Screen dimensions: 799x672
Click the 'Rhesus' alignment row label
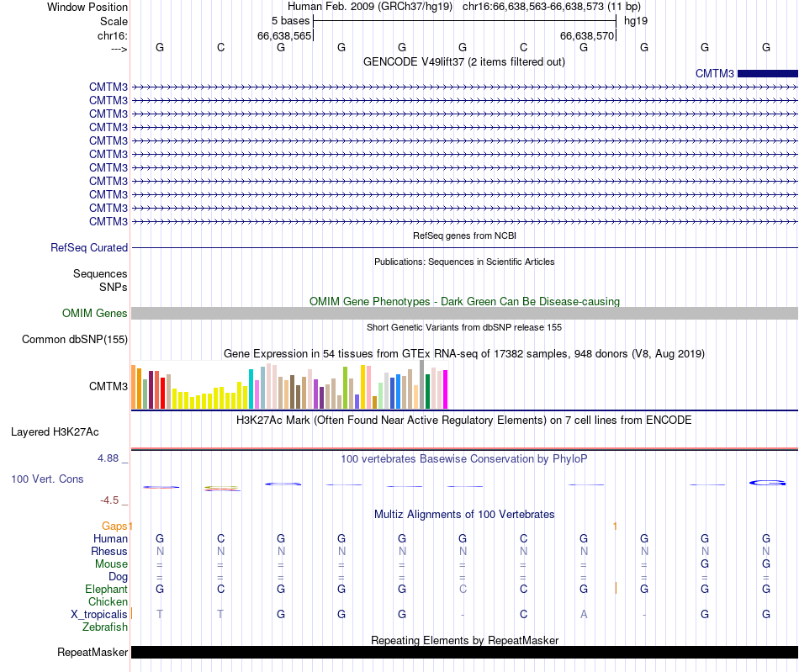click(x=109, y=551)
